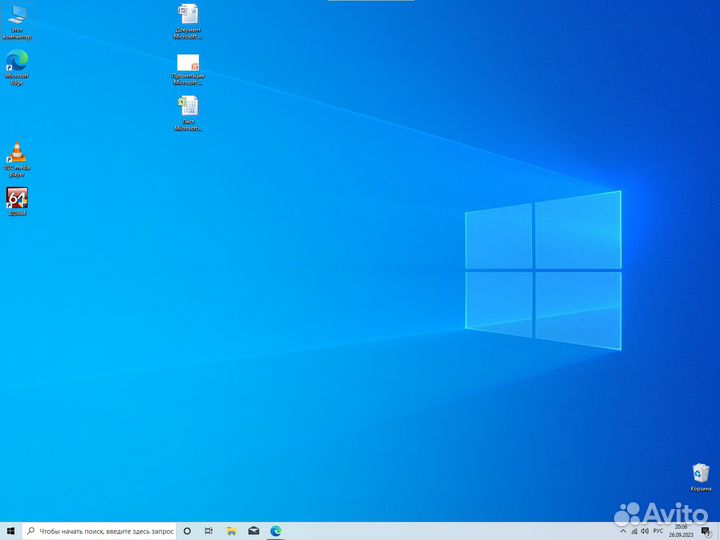Screen dimensions: 720x540
Task: Open the volume control in system tray
Action: (646, 531)
